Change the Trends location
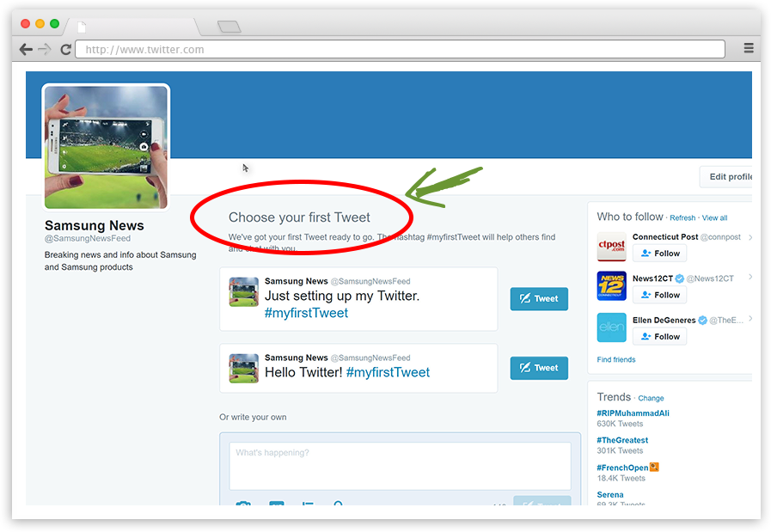 point(651,398)
